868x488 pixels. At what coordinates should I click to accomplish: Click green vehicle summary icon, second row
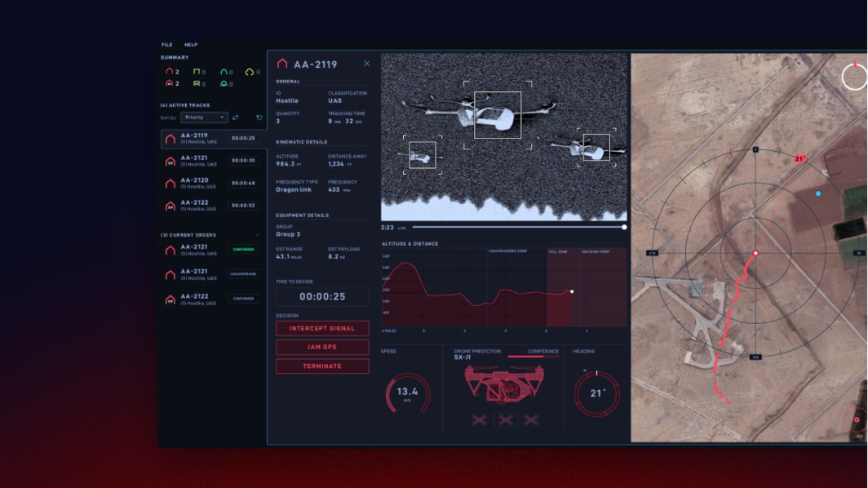(196, 83)
